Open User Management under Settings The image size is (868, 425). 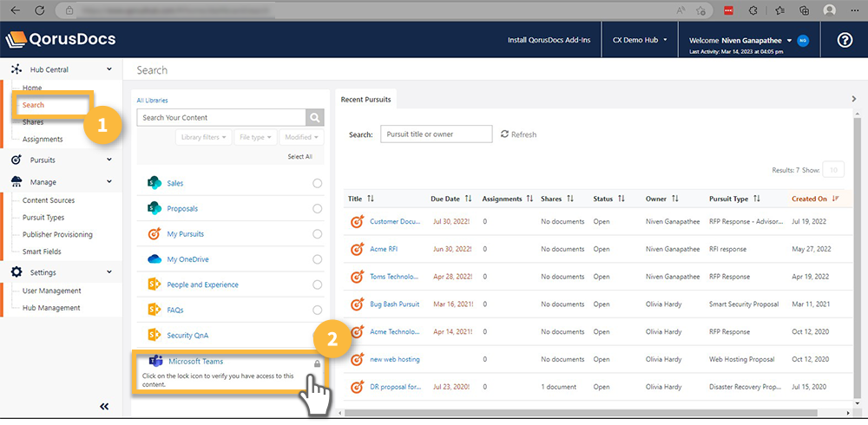point(51,291)
